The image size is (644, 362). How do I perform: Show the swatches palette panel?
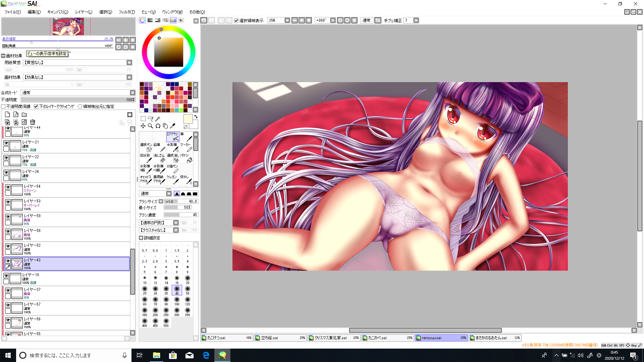point(173,20)
